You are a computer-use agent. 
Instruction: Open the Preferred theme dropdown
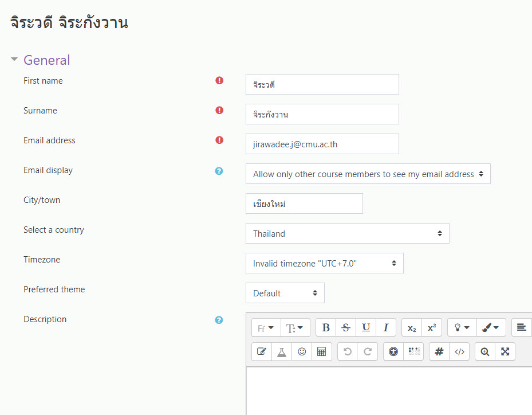(x=285, y=293)
